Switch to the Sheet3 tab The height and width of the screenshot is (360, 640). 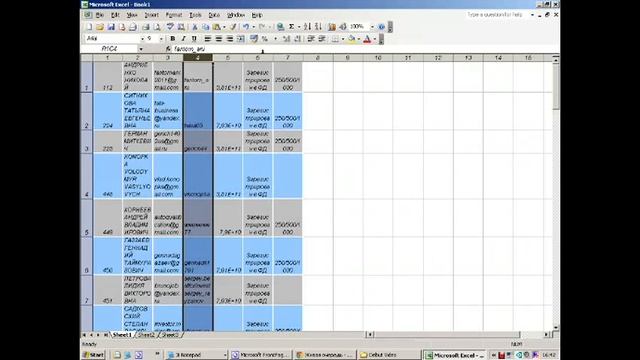(x=170, y=335)
